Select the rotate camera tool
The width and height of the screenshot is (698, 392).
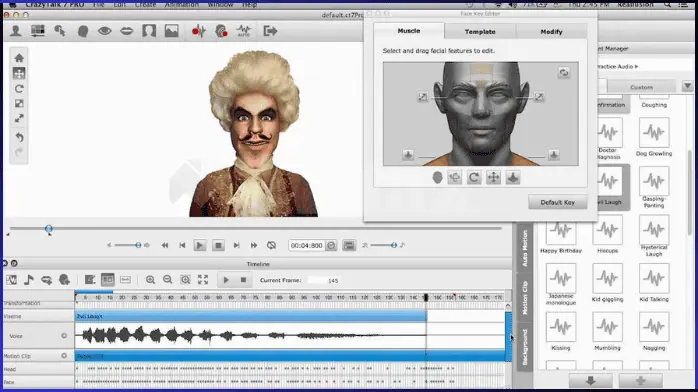[x=19, y=89]
